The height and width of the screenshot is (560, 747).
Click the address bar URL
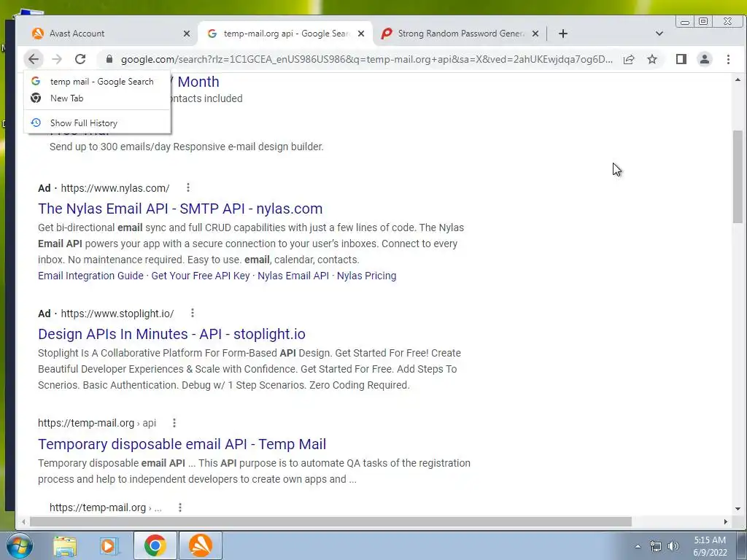point(367,59)
